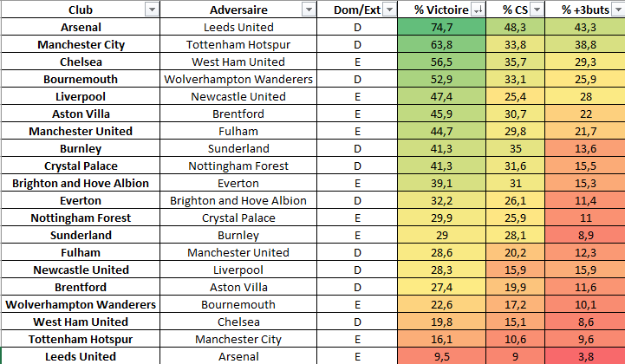Image resolution: width=625 pixels, height=364 pixels.
Task: Select the Club header cell
Action: coord(81,10)
